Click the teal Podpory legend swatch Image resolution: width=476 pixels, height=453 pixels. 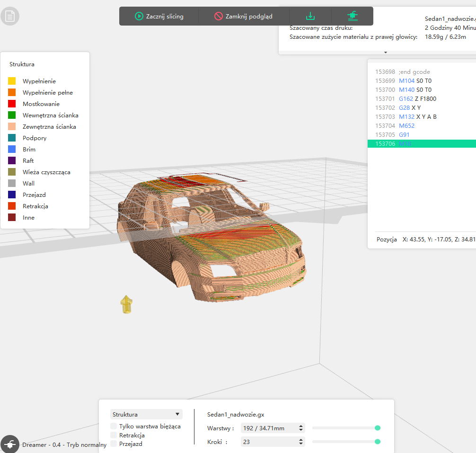pos(12,138)
